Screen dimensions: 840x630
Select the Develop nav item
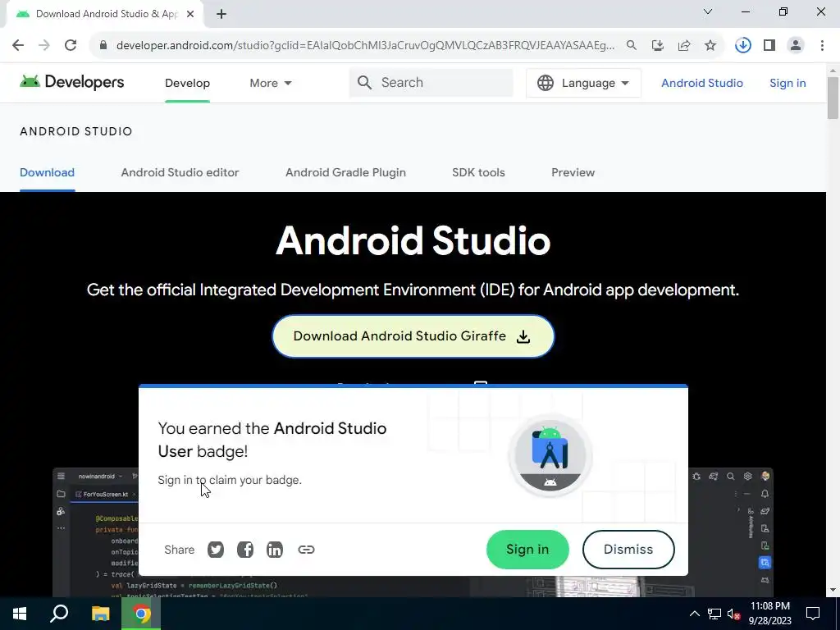coord(188,83)
